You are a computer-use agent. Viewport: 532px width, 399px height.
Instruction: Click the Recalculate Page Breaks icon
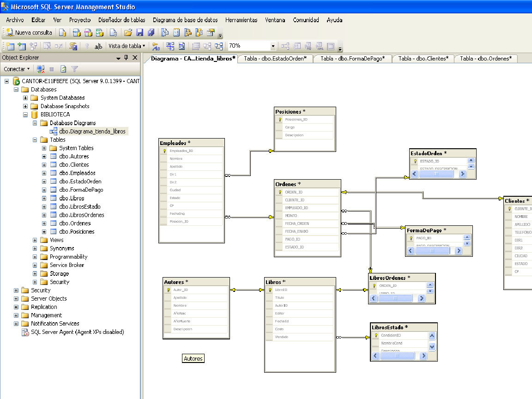182,46
